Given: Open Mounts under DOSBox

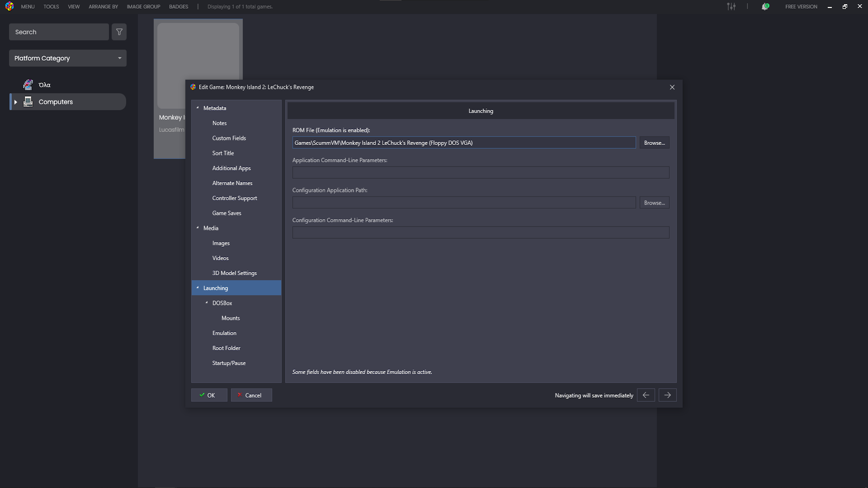Looking at the screenshot, I should pos(231,318).
